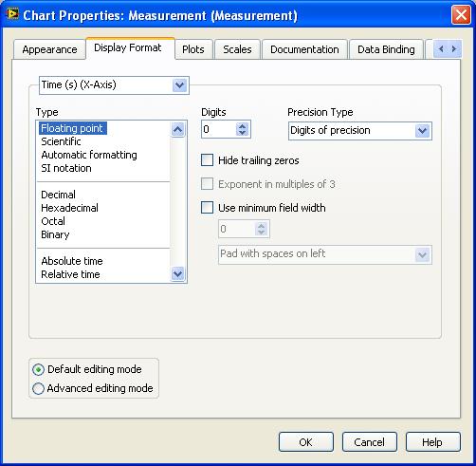Open the Appearance tab
476x466 pixels.
[x=49, y=49]
